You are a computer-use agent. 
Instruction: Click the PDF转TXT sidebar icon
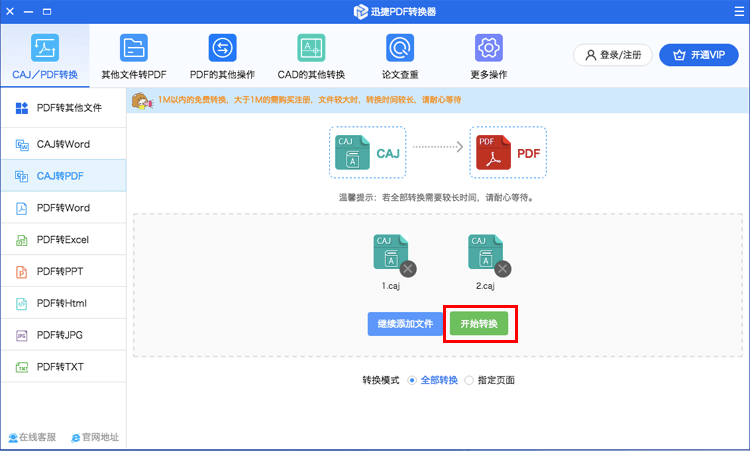coord(22,367)
